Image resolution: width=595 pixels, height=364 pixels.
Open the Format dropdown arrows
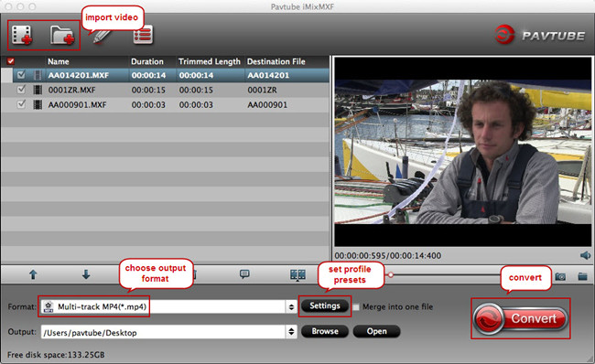(x=291, y=306)
